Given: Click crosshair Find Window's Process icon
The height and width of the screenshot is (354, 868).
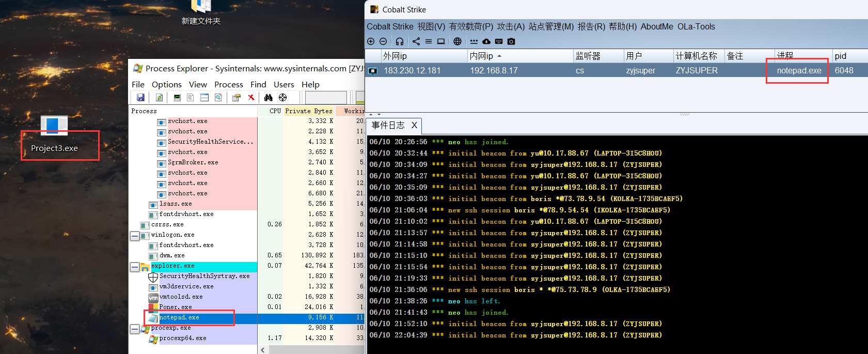Looking at the screenshot, I should [x=282, y=97].
